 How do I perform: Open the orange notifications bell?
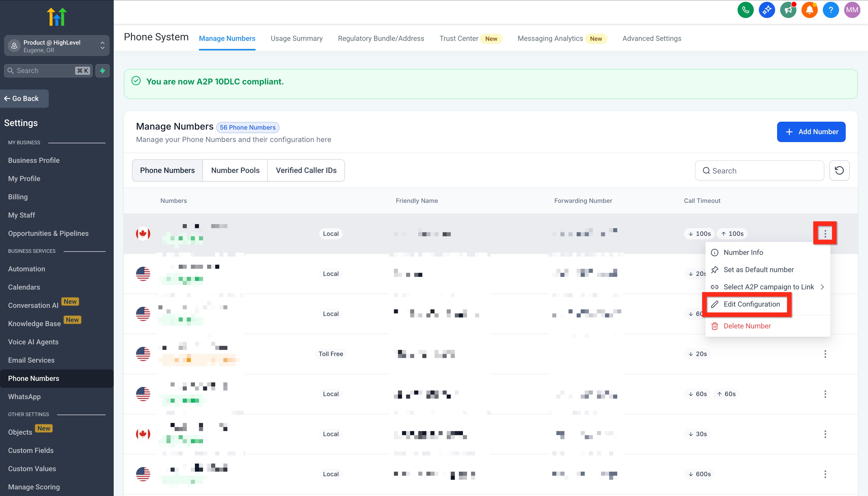point(809,10)
